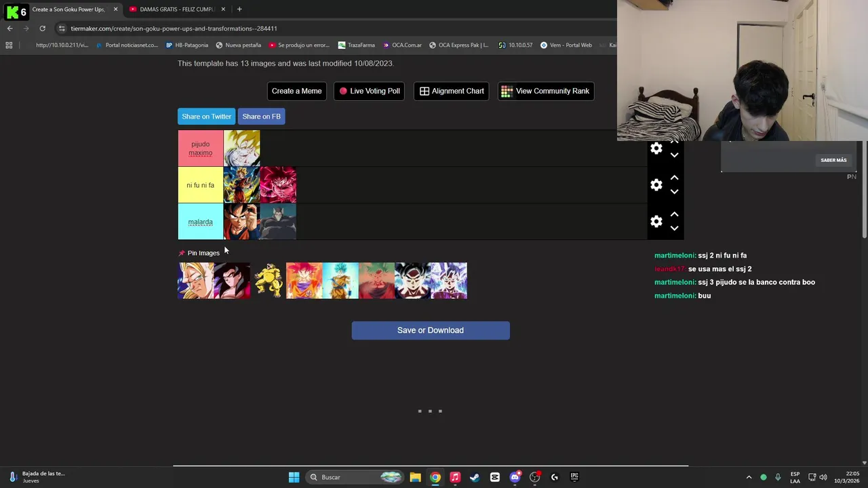Move malarda tier down
This screenshot has height=488, width=868.
coord(674,228)
